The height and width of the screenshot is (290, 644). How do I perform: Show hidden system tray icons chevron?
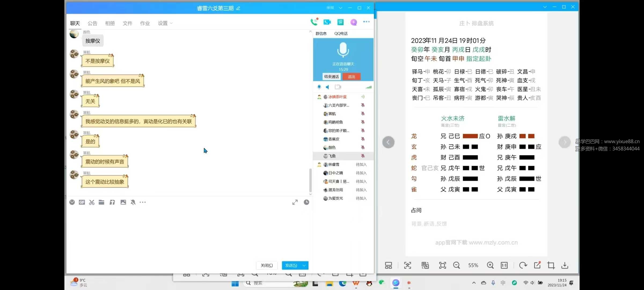[474, 283]
